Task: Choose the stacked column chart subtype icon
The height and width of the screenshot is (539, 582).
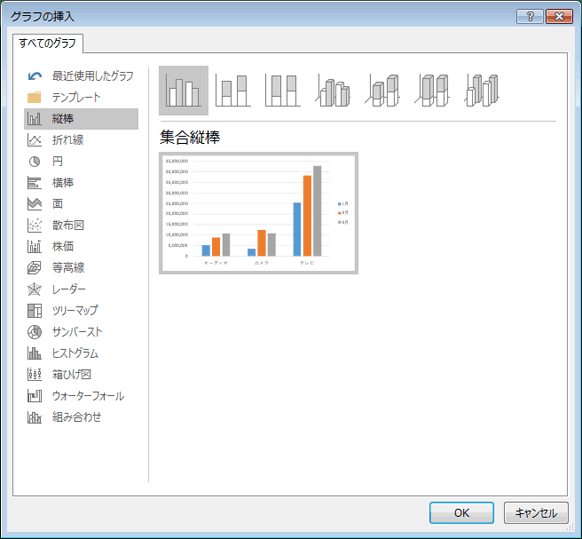Action: [x=233, y=91]
